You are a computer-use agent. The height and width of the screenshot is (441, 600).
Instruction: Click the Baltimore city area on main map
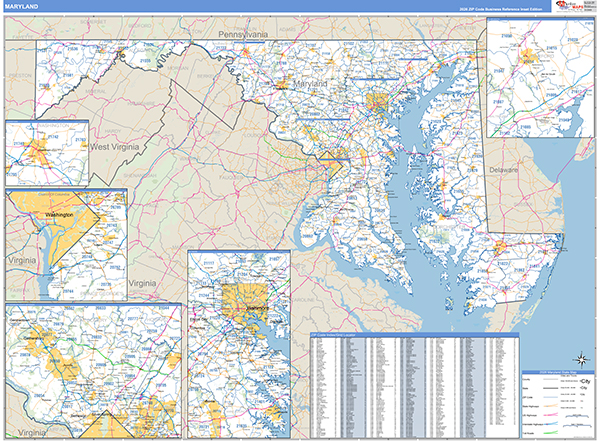pyautogui.click(x=377, y=102)
